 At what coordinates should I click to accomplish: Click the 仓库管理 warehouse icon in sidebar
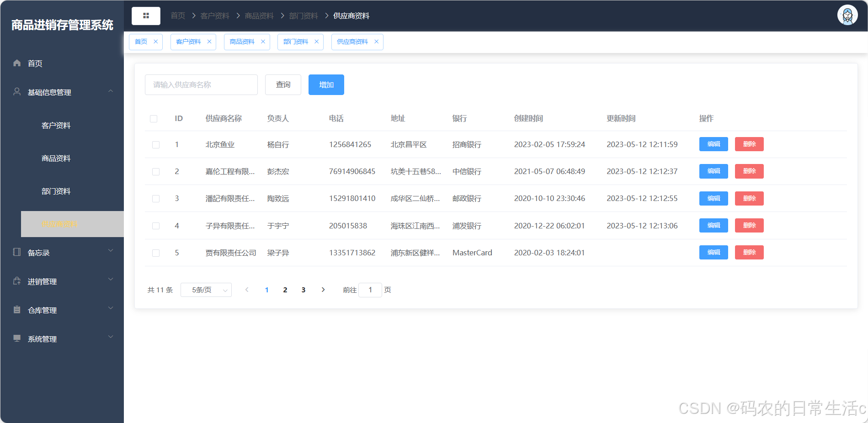[x=16, y=310]
